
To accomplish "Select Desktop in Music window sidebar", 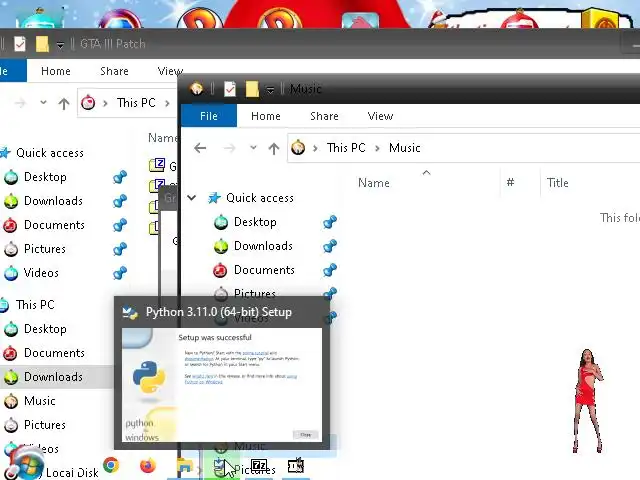I will (x=255, y=222).
